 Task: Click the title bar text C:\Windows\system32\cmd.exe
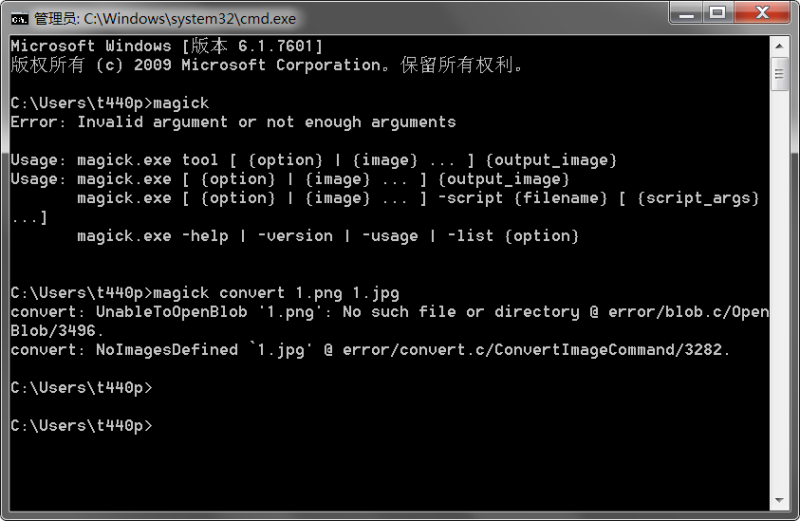tap(190, 19)
